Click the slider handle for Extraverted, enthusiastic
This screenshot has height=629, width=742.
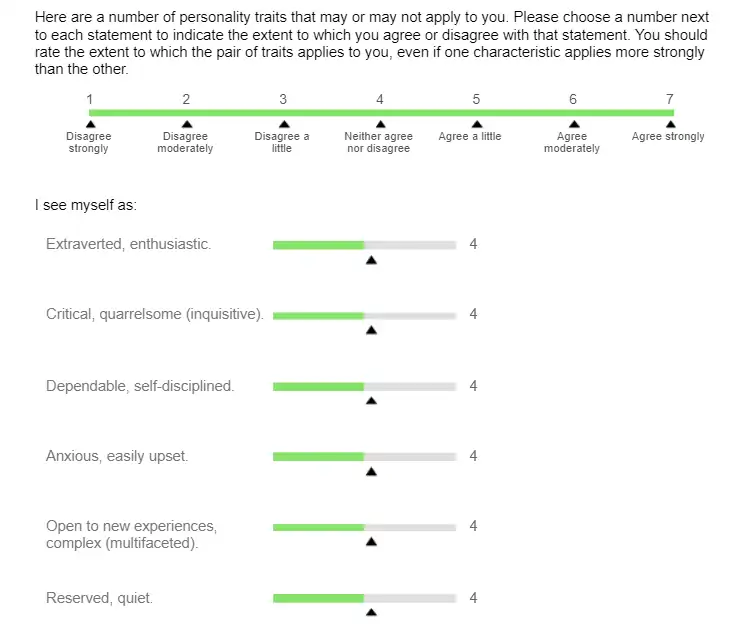(x=371, y=260)
